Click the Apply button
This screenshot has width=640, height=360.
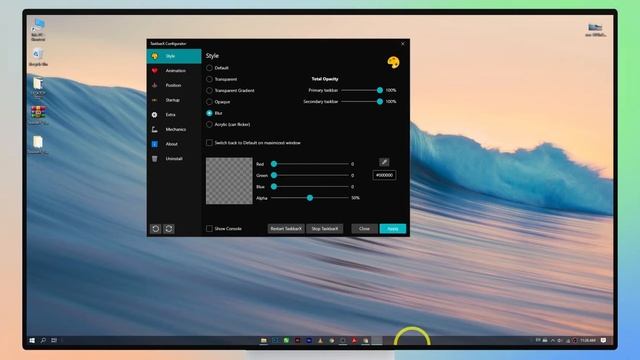click(393, 229)
